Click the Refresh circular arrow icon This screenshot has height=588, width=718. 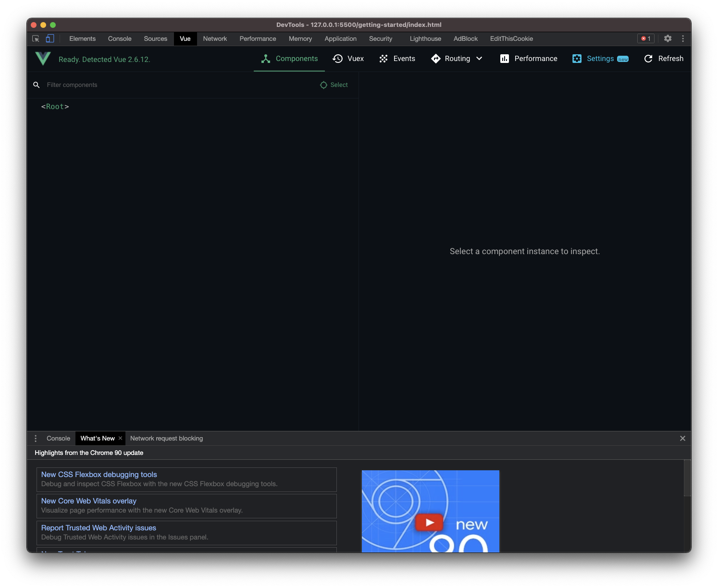pyautogui.click(x=648, y=59)
